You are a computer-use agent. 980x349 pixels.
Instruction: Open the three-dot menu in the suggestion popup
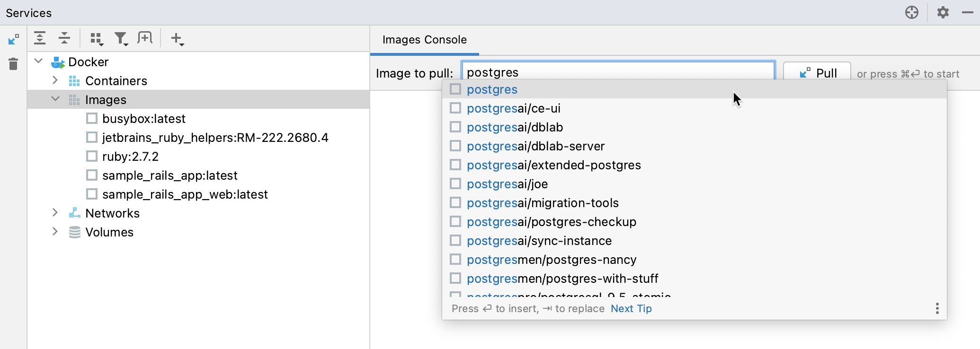(937, 308)
